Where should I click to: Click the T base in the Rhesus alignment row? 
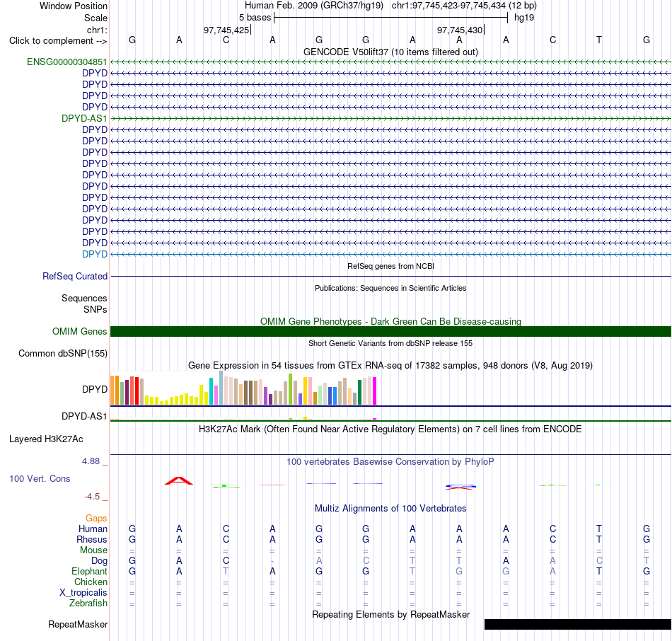[x=599, y=539]
